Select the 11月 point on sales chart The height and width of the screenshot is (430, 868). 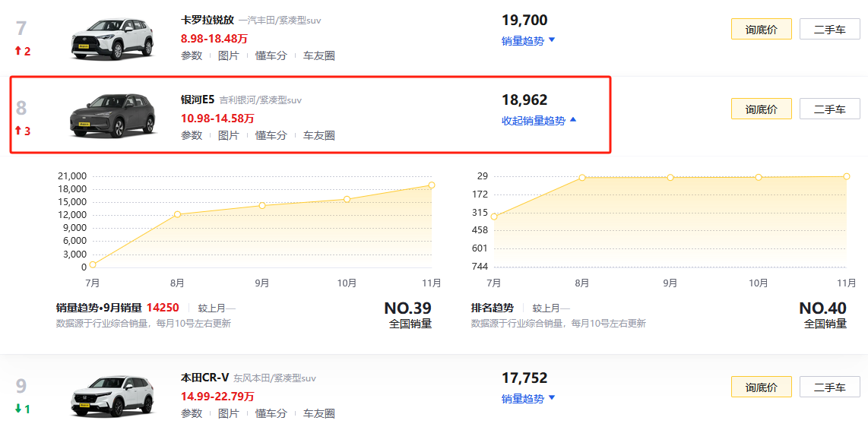431,185
